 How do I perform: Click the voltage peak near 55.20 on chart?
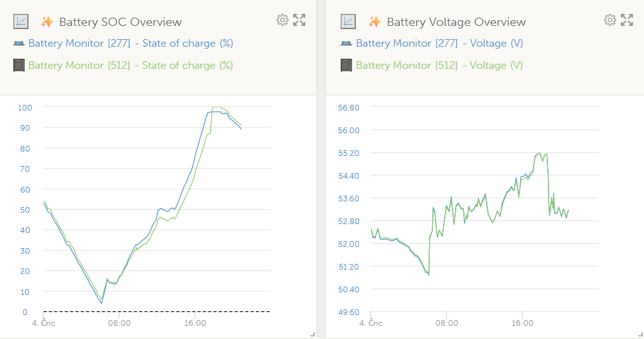click(x=539, y=153)
